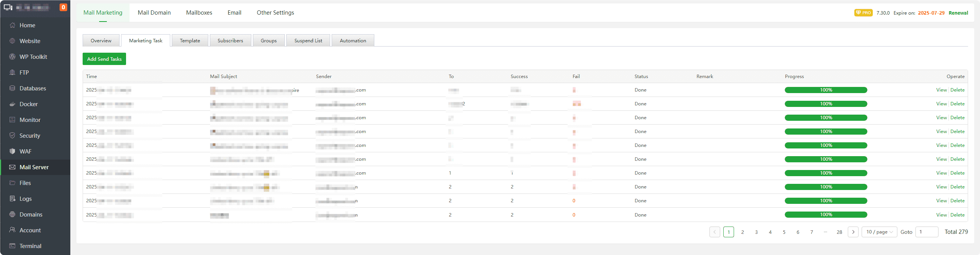Open the Databases icon in sidebar
The height and width of the screenshot is (255, 980).
pyautogui.click(x=12, y=88)
